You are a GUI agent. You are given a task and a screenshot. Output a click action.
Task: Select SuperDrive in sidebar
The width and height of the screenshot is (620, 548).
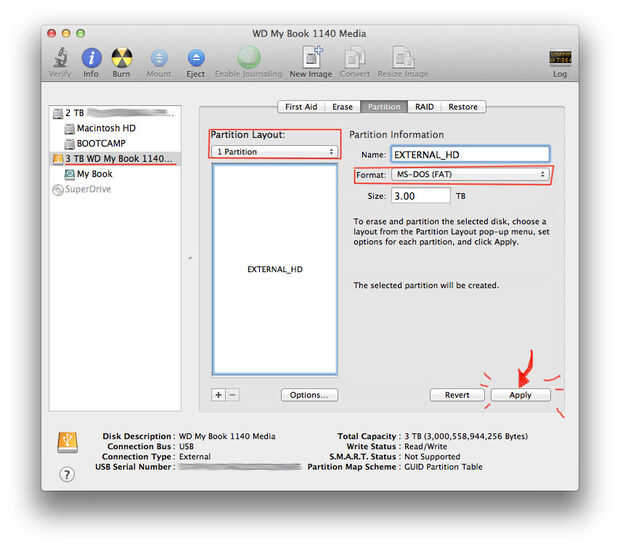(115, 189)
